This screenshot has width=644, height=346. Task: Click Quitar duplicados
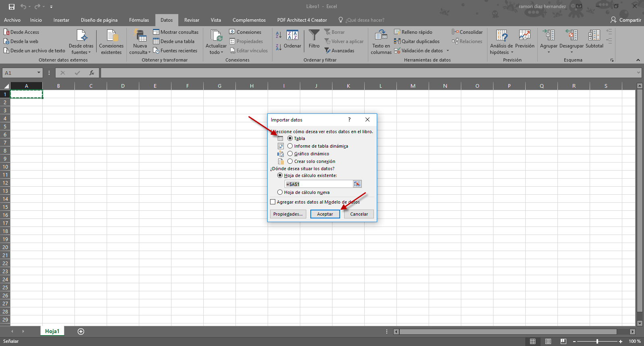point(417,41)
